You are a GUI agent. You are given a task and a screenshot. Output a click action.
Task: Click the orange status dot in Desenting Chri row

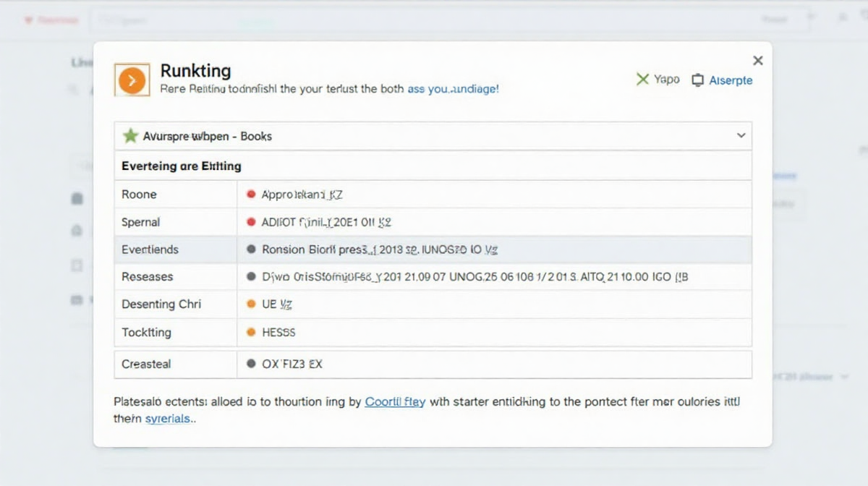pos(251,304)
